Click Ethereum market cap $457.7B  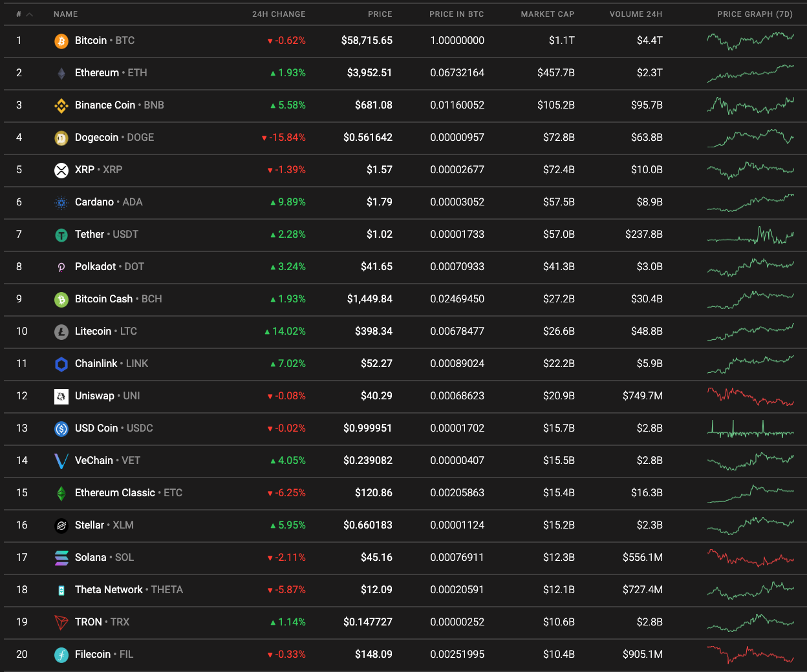[556, 73]
